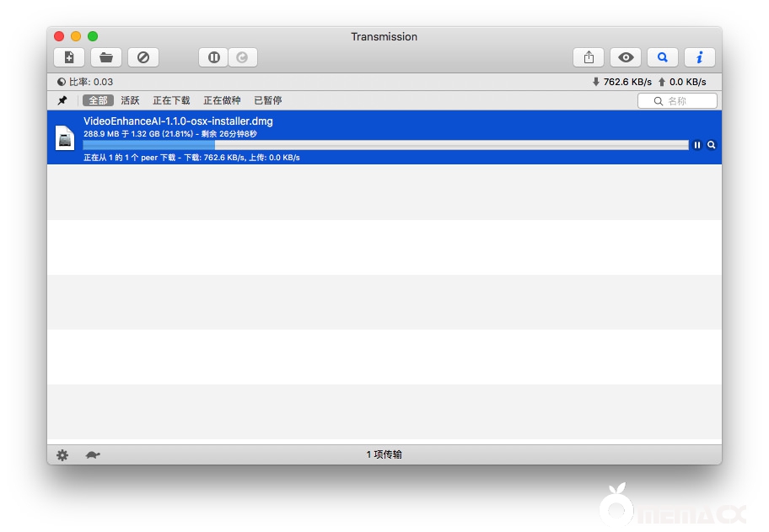769x532 pixels.
Task: Reveal VideoEnhanceAI file in Finder from row
Action: tap(712, 145)
